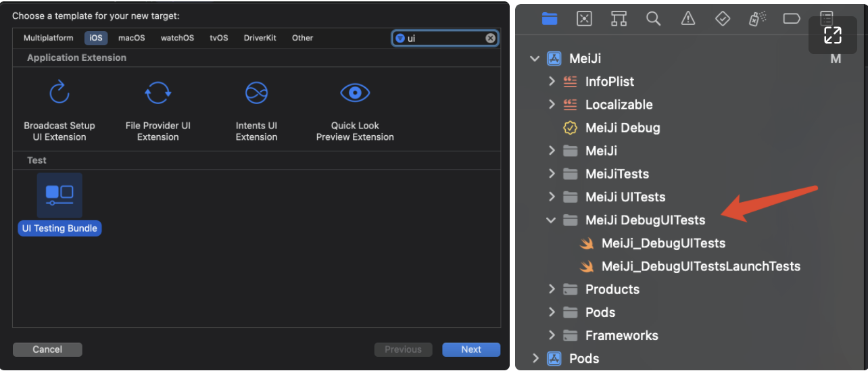Open the Symbol navigator
This screenshot has height=373, width=868.
[619, 19]
